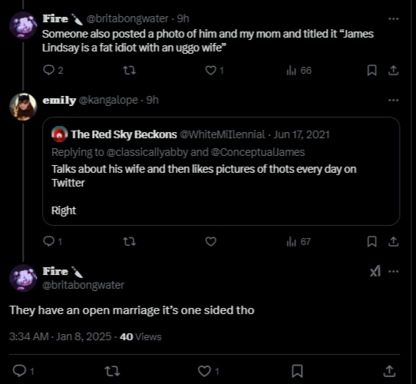416x384 pixels.
Task: Open Grok explain icon on main tweet
Action: [375, 271]
